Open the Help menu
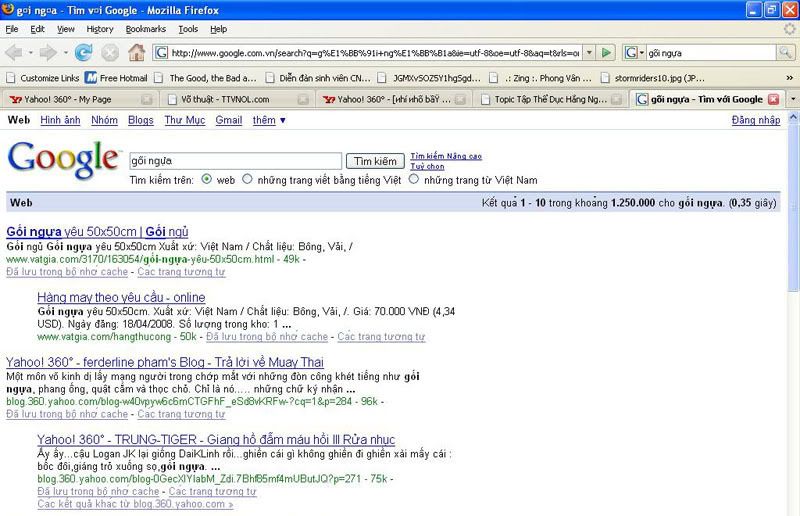 [x=218, y=29]
